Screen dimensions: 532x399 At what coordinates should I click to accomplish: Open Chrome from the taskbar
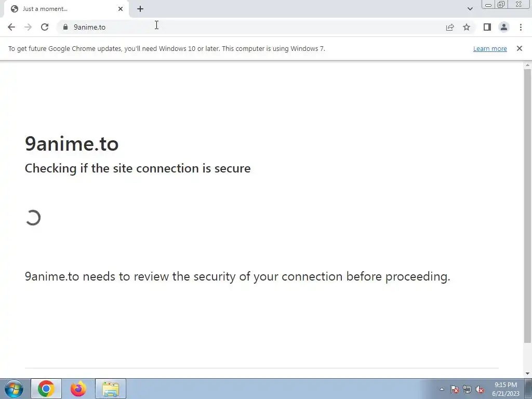pos(46,389)
